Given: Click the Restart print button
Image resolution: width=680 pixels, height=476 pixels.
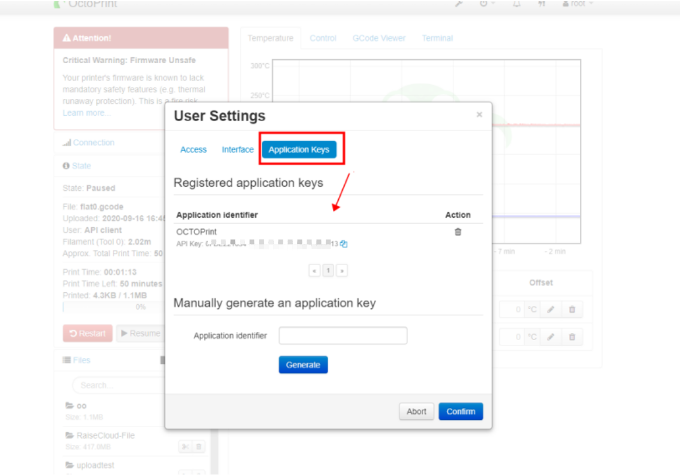Looking at the screenshot, I should pyautogui.click(x=88, y=333).
